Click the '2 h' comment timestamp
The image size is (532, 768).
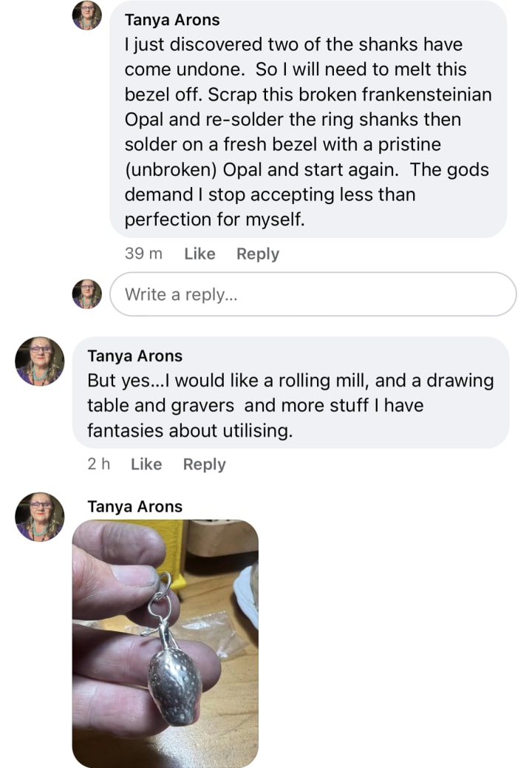click(98, 464)
